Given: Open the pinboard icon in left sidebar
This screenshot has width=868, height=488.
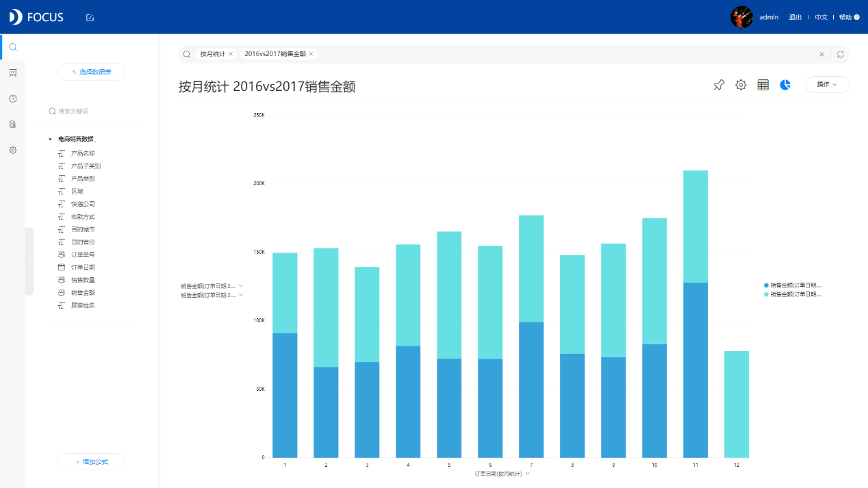Looking at the screenshot, I should click(x=12, y=73).
